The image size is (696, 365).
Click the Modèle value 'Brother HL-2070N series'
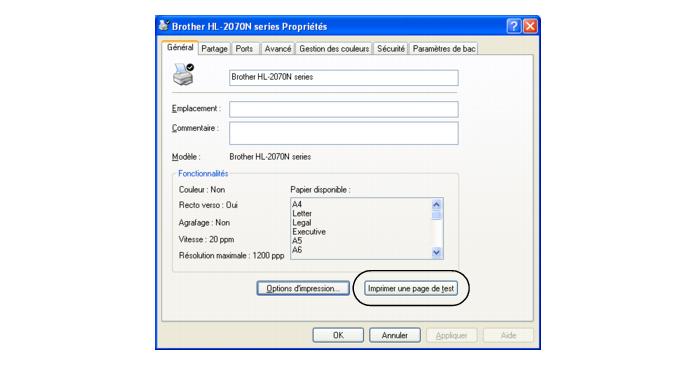tap(270, 157)
